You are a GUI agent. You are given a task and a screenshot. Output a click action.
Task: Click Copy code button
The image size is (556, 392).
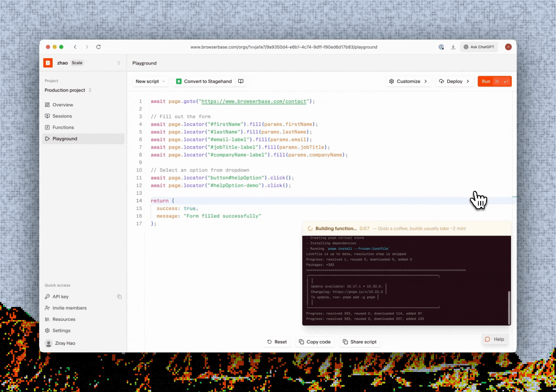coord(315,342)
